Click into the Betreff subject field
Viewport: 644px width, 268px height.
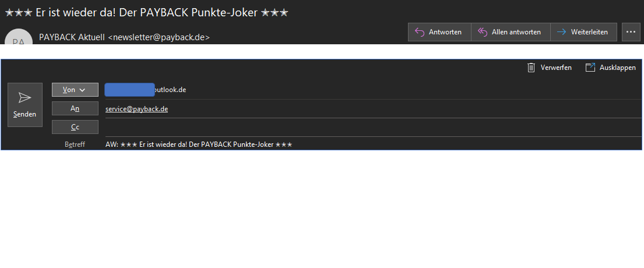coord(373,144)
